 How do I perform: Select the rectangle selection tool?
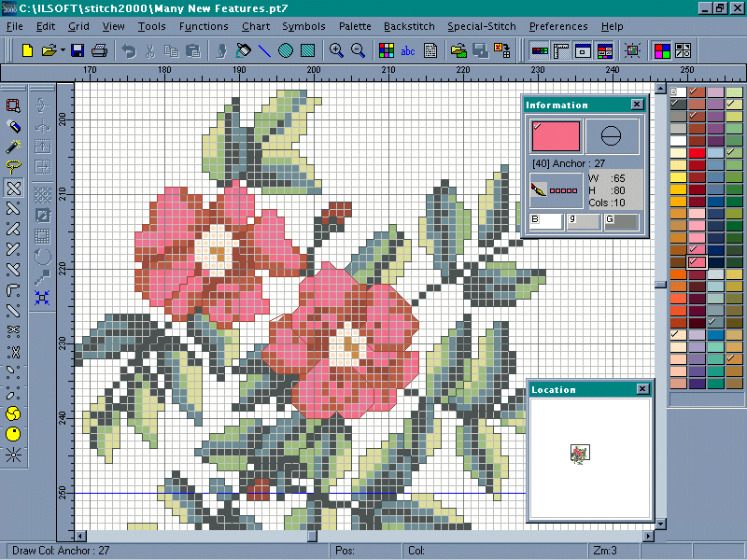[x=13, y=105]
